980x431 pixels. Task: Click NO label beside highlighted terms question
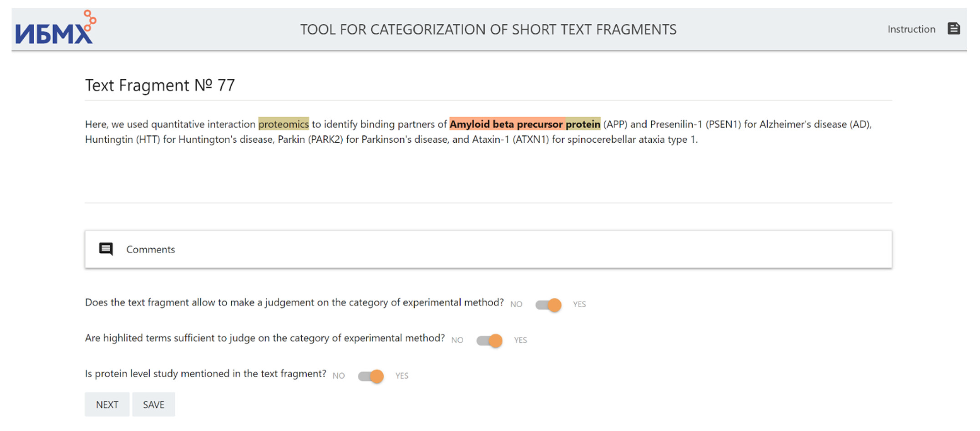tap(457, 340)
